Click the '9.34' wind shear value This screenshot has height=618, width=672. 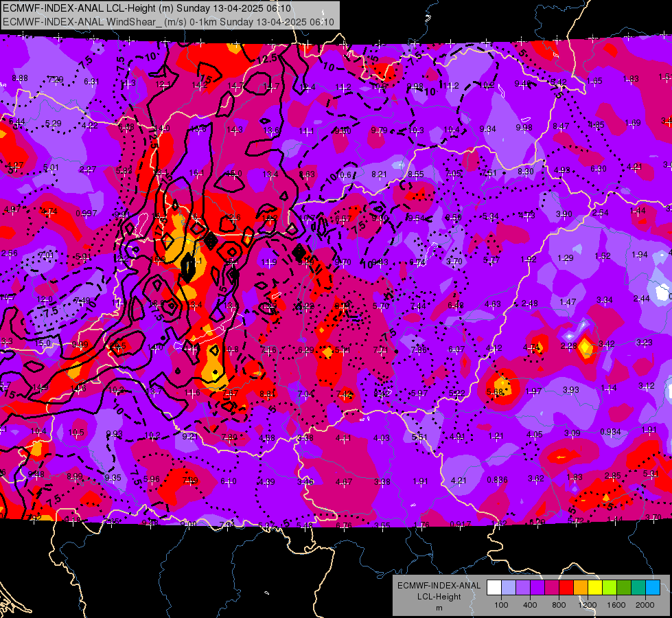pos(488,128)
